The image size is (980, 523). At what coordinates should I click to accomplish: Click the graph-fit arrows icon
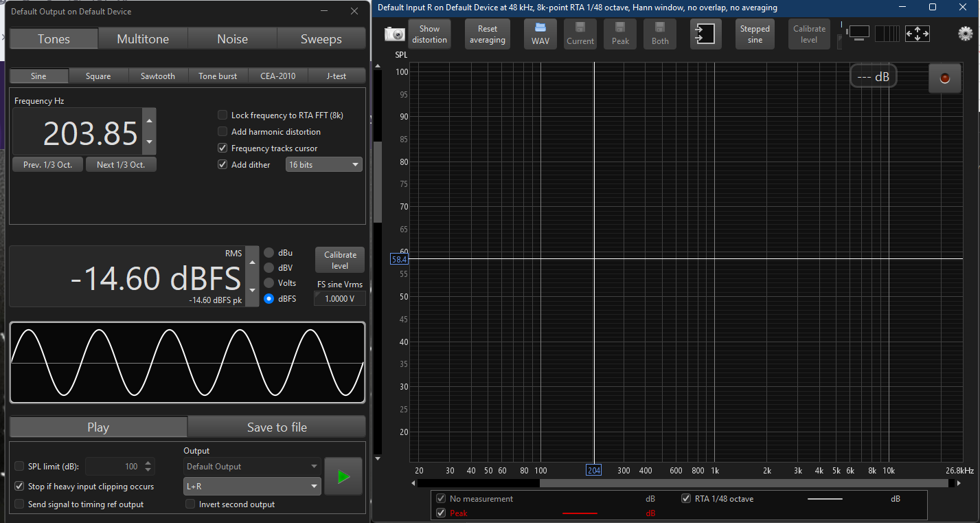click(x=918, y=33)
